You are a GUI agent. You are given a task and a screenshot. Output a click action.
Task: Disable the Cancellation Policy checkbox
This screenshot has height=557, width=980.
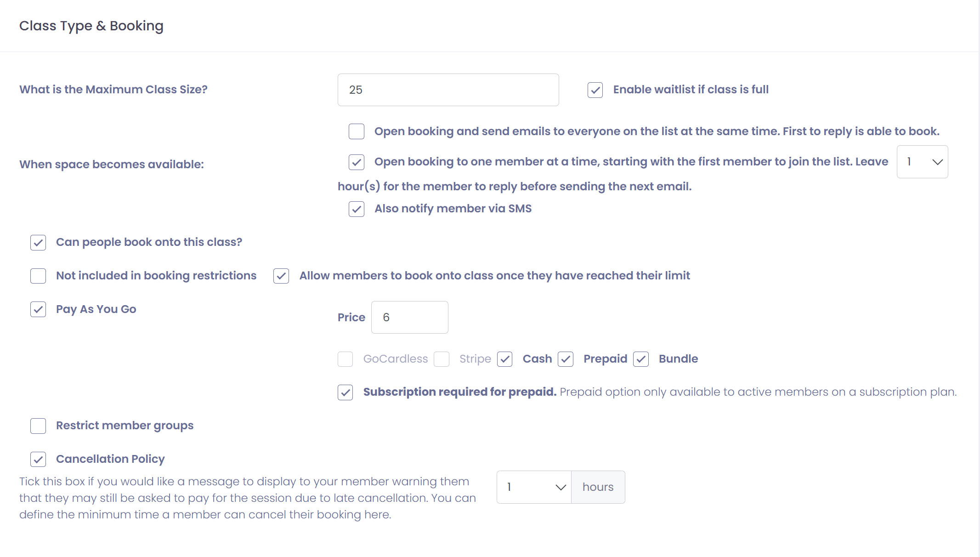[38, 459]
